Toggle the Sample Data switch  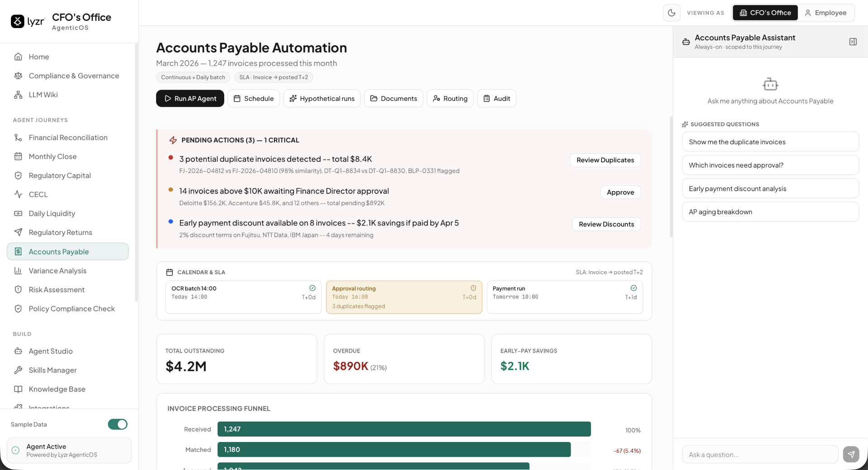pyautogui.click(x=118, y=424)
